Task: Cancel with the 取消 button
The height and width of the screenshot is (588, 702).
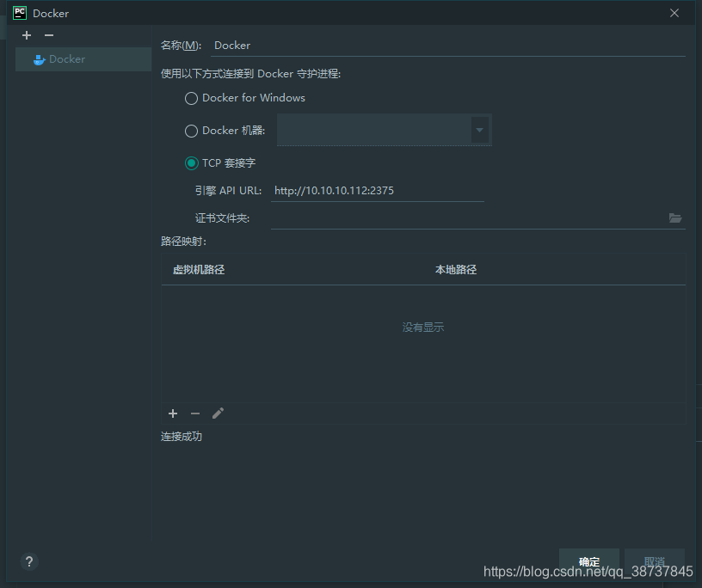Action: [x=655, y=561]
